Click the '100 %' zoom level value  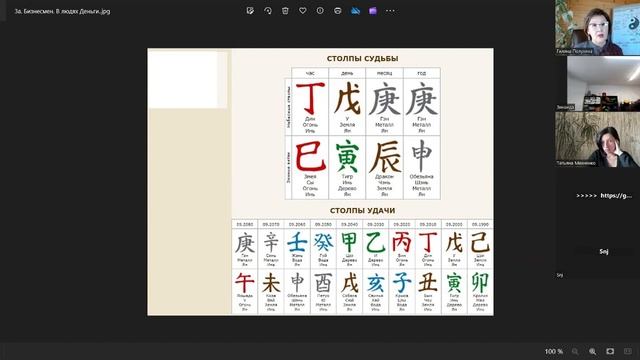pos(553,351)
